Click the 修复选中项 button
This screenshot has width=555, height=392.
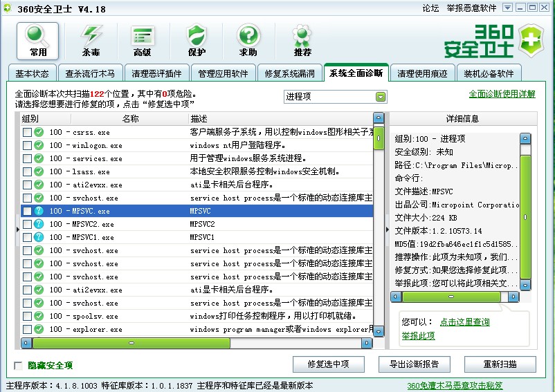point(329,364)
